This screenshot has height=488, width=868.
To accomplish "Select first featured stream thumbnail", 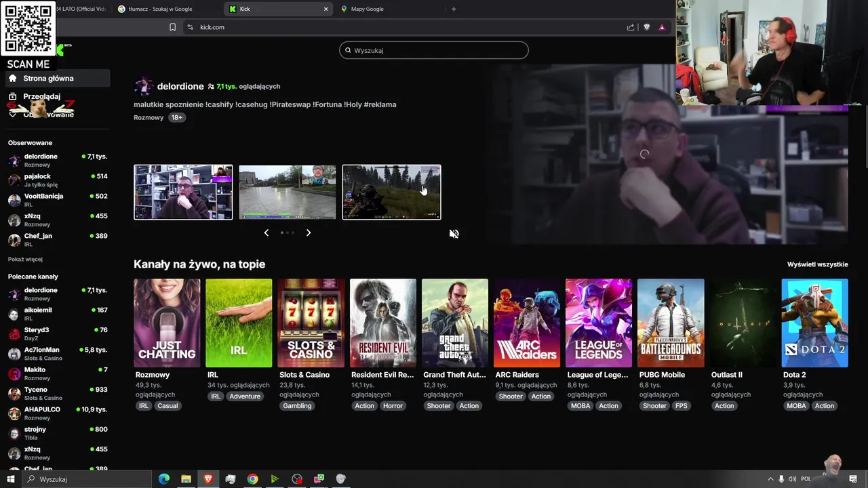I will tap(183, 192).
